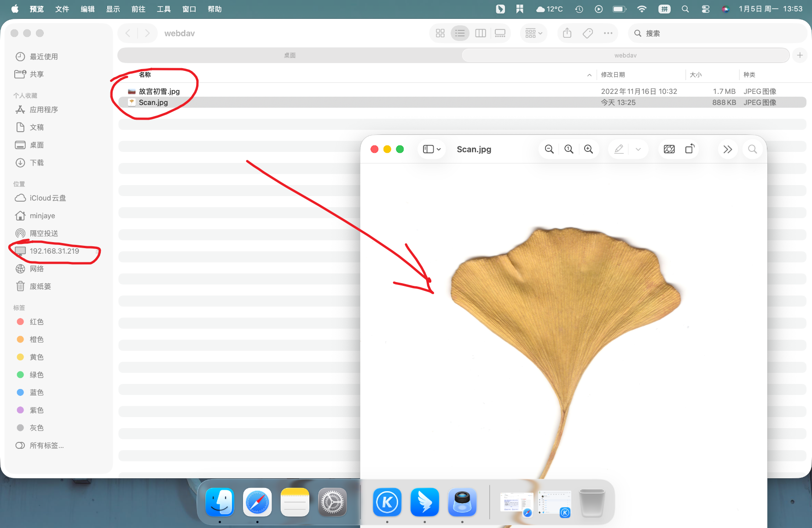Open the highlight pen options dropdown
The image size is (812, 528).
pos(638,149)
